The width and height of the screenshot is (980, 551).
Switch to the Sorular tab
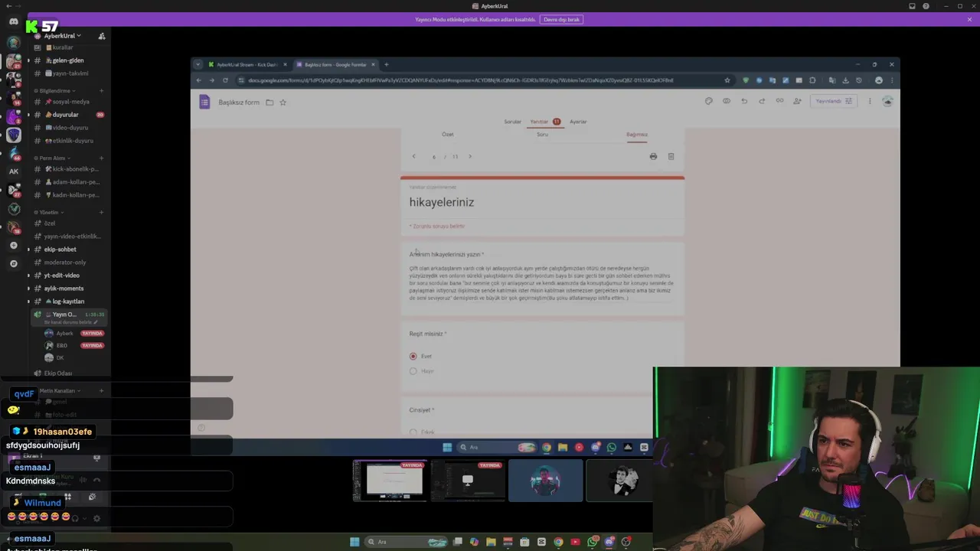click(x=512, y=122)
